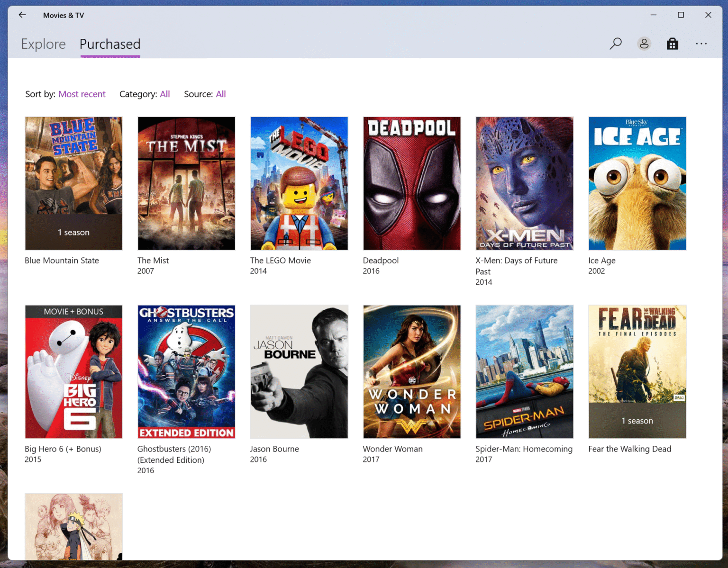Screen dimensions: 728x568
Task: Open the See more ellipsis menu
Action: point(701,44)
